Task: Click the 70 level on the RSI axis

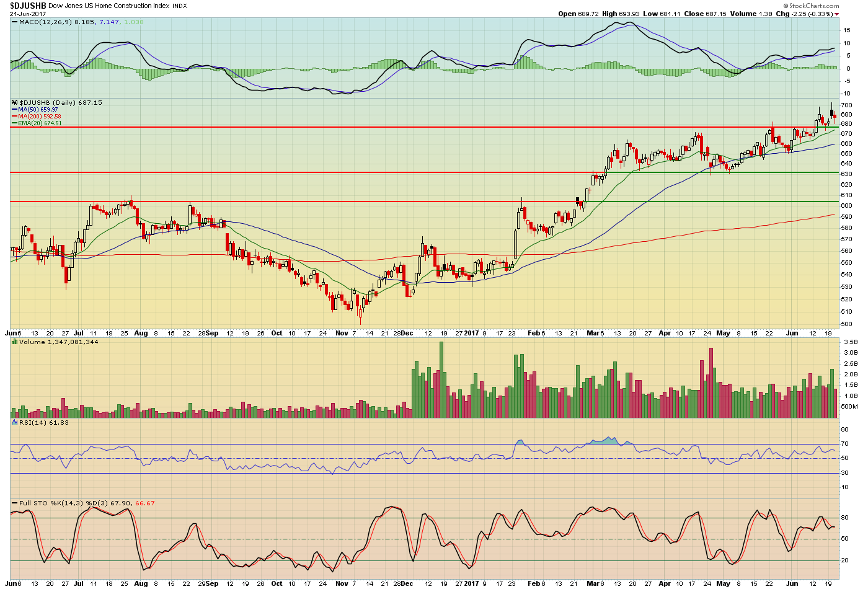Action: (x=844, y=444)
